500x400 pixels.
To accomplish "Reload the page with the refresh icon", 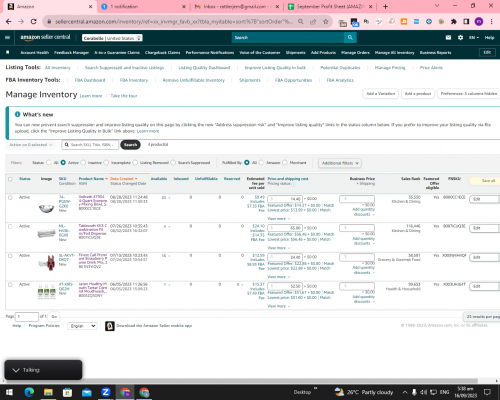I will coord(33,22).
